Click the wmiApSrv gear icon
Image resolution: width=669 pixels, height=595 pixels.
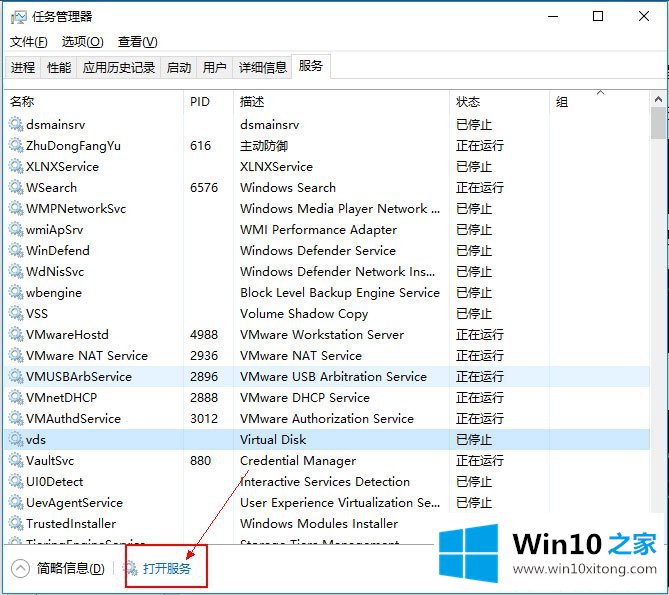[16, 229]
